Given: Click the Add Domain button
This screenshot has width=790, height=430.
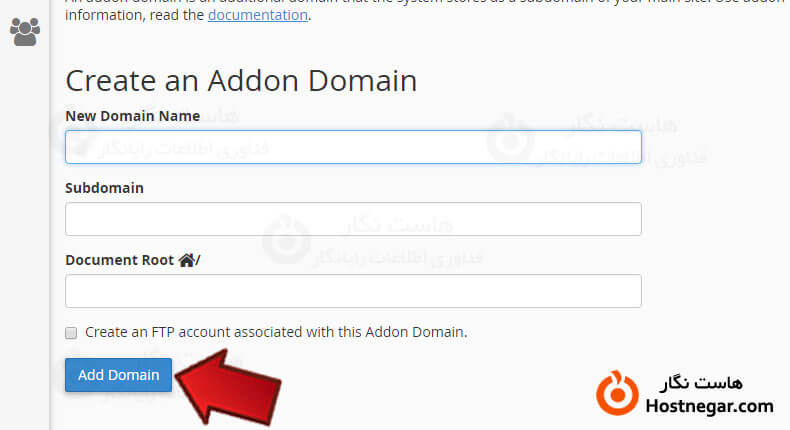Looking at the screenshot, I should 118,375.
